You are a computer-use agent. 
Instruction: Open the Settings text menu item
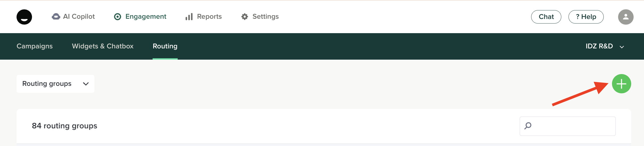[x=265, y=17]
